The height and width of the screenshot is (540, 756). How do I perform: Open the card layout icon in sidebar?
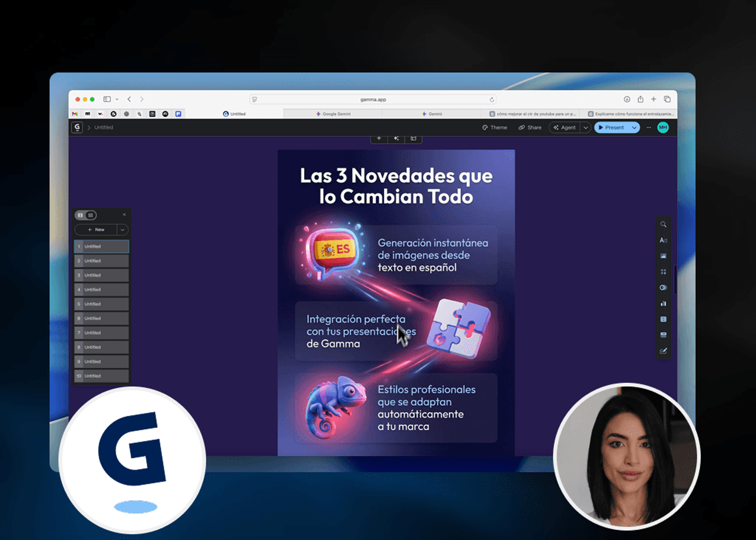(x=663, y=335)
